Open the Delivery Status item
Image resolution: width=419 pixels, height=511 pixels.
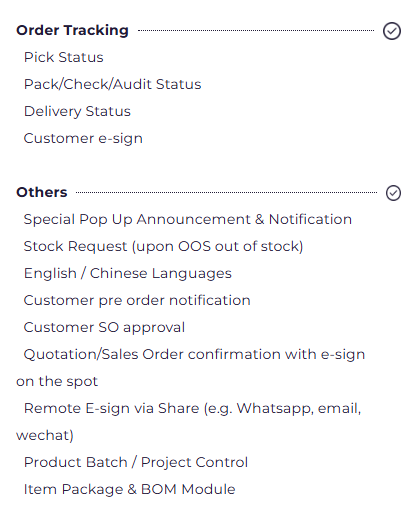pos(77,111)
